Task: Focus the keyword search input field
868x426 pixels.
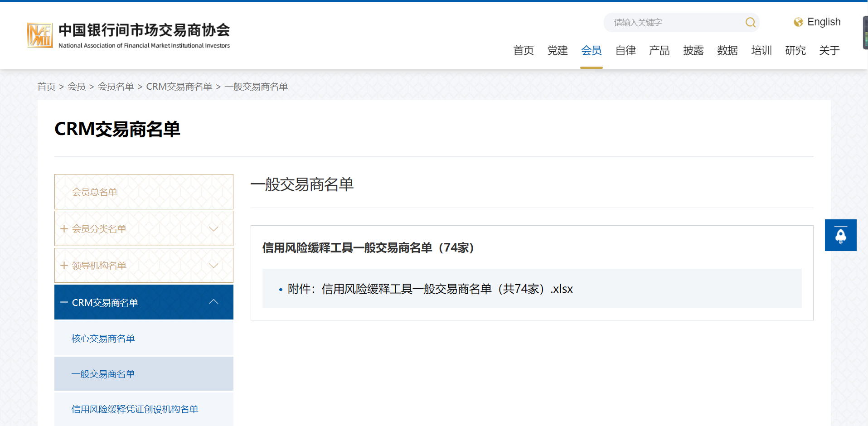Action: 675,23
